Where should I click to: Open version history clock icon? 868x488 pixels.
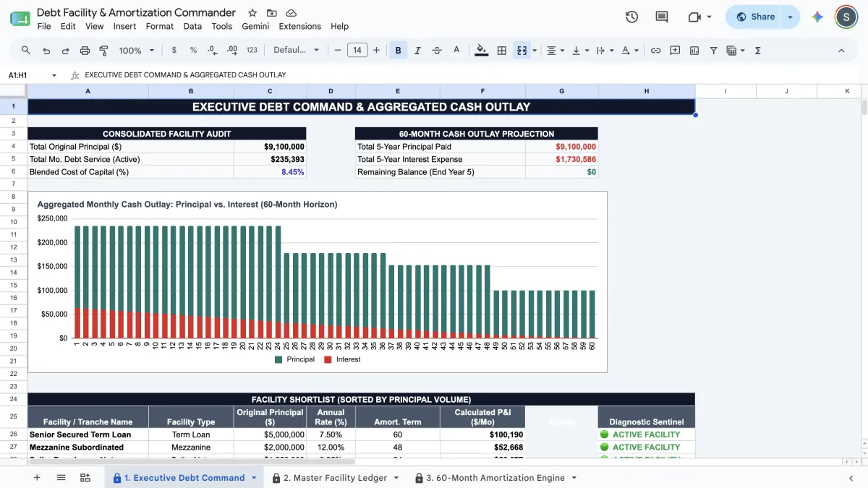[631, 17]
